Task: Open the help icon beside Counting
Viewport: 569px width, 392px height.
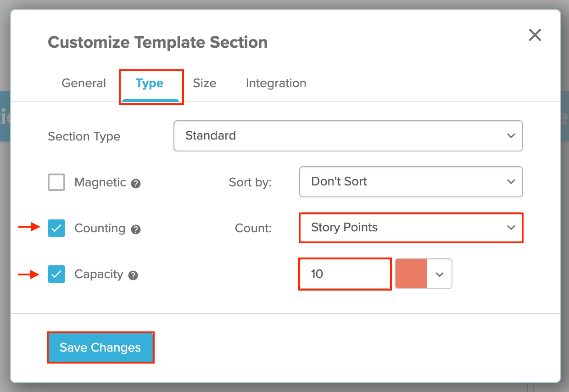Action: [x=136, y=230]
